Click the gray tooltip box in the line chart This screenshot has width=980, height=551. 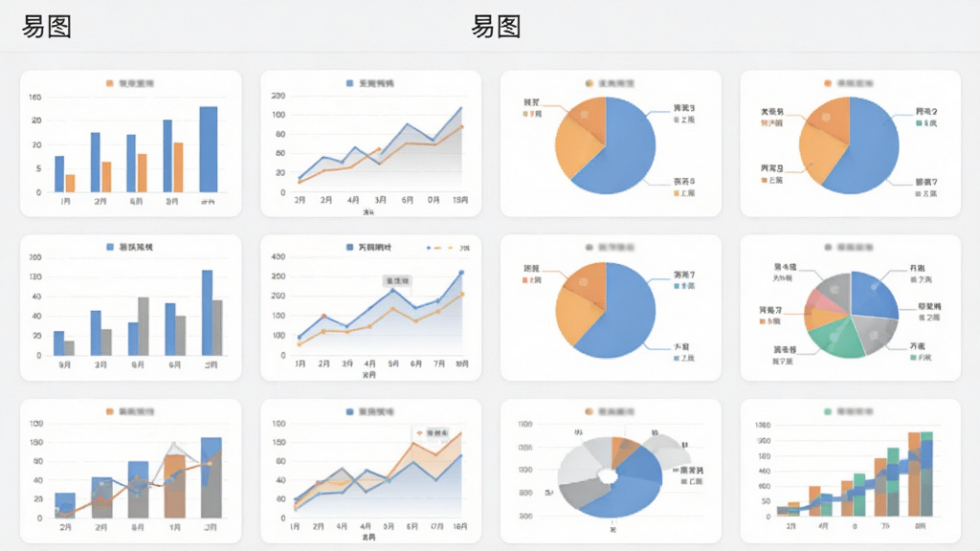(x=397, y=281)
